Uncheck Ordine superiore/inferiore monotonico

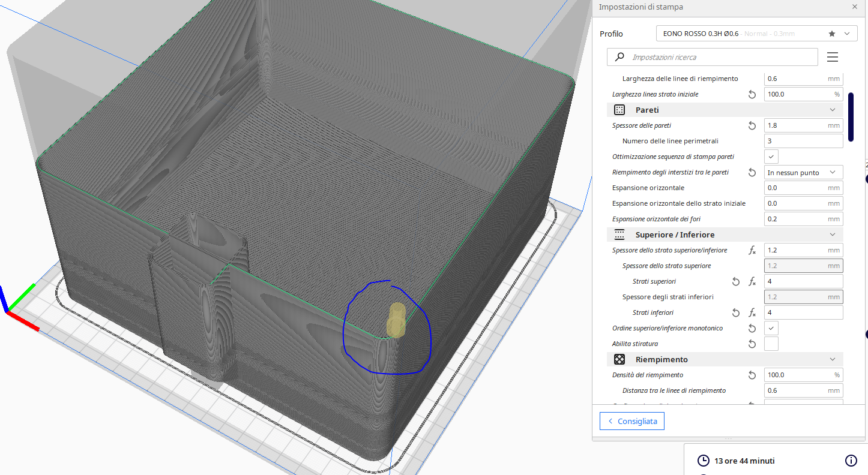771,328
